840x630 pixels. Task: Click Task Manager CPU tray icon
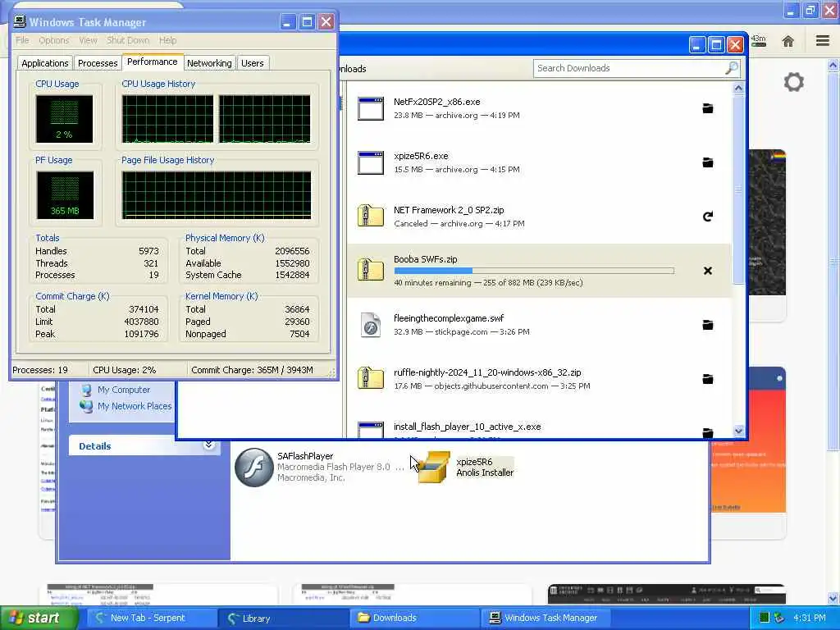coord(765,618)
